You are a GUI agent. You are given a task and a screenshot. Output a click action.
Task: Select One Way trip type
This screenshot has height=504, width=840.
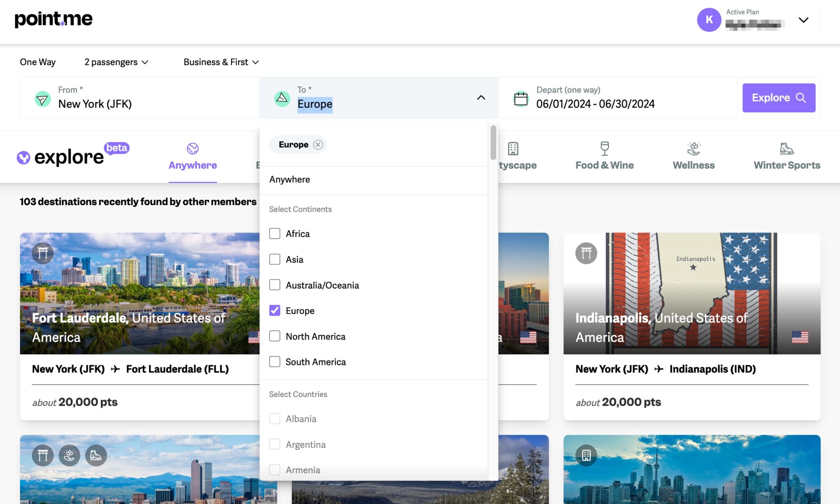coord(37,62)
